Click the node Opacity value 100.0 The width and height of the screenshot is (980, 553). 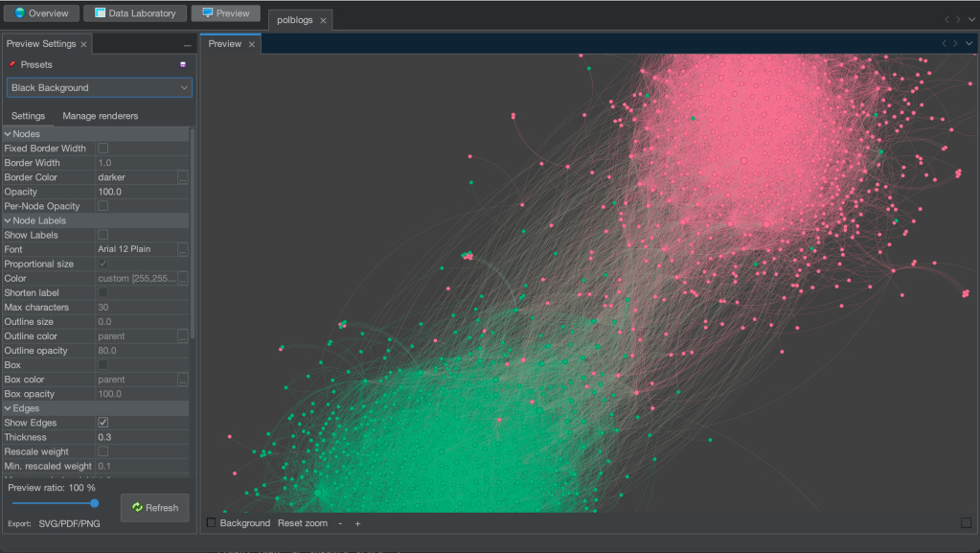coord(142,192)
